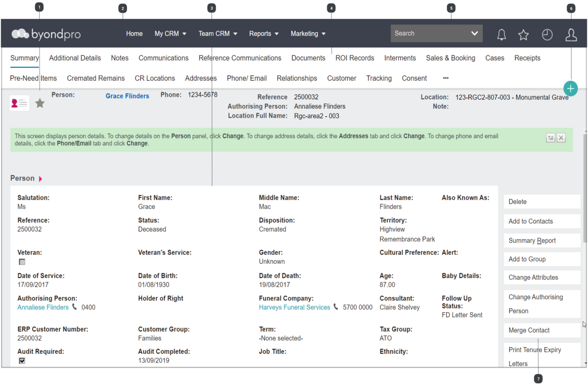Switch to the Additional Details tab
This screenshot has height=387, width=588.
pyautogui.click(x=75, y=58)
